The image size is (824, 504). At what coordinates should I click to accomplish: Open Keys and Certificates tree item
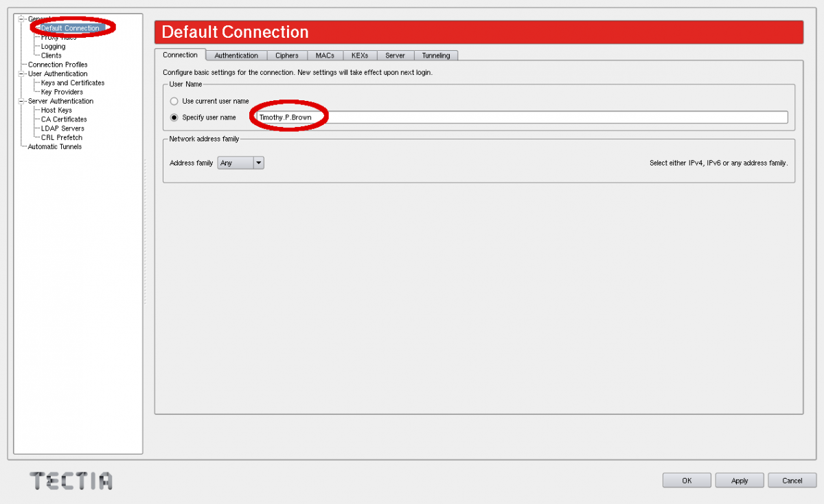[x=73, y=83]
